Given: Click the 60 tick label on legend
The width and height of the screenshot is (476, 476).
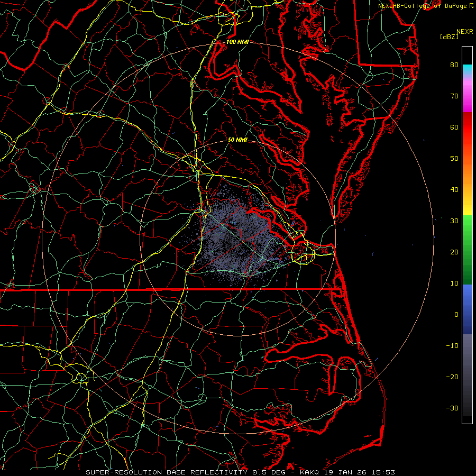Looking at the screenshot, I should coord(454,127).
